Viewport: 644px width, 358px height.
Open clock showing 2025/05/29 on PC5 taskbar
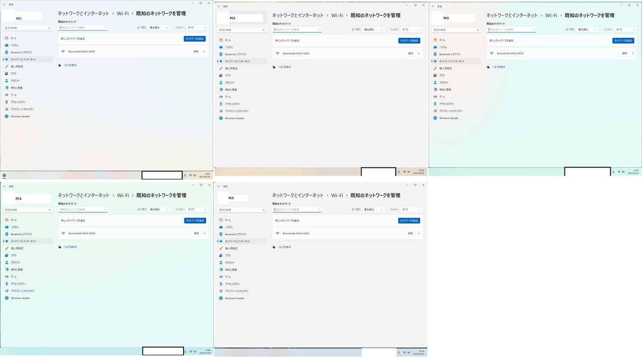pyautogui.click(x=418, y=353)
